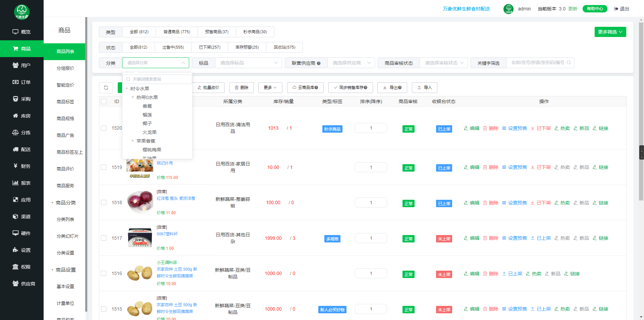Select the checkbox for product 1518
The image size is (644, 320).
tap(104, 202)
